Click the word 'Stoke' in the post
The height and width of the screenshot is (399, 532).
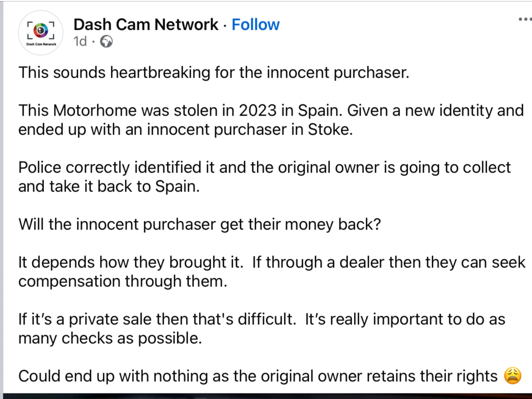click(x=330, y=130)
